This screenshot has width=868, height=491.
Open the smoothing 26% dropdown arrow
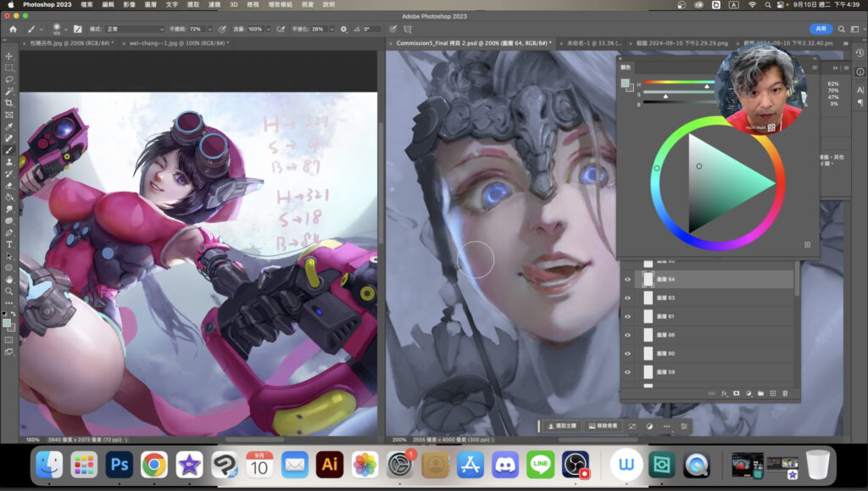(x=331, y=29)
